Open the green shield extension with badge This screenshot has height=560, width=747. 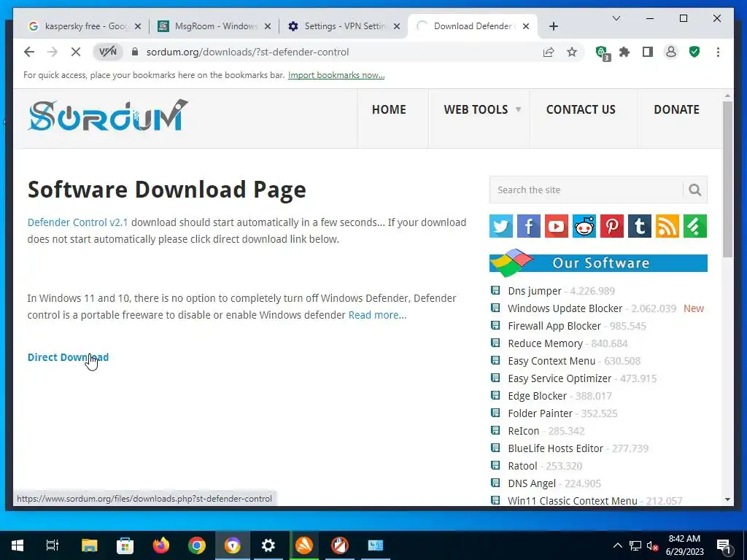pos(602,52)
